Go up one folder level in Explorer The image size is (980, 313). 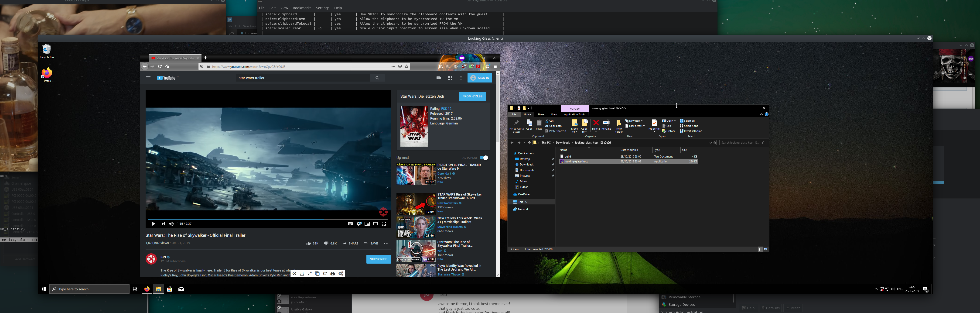coord(529,143)
